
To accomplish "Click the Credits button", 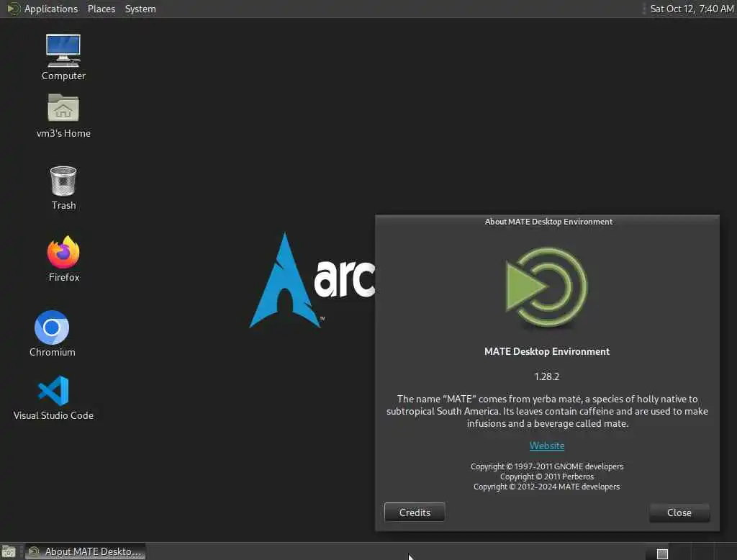I will 415,512.
